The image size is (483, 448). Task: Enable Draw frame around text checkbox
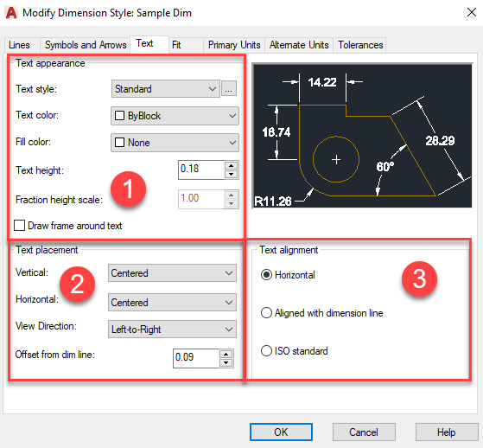[19, 226]
